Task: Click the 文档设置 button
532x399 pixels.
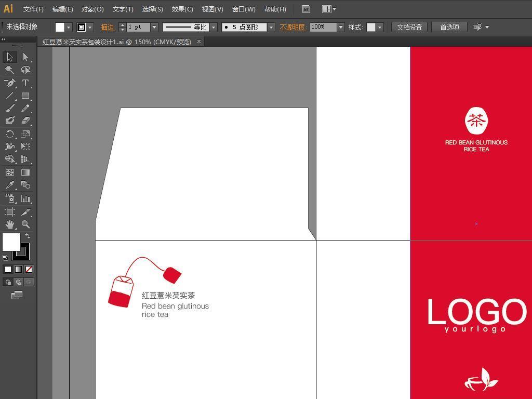Action: (x=409, y=27)
